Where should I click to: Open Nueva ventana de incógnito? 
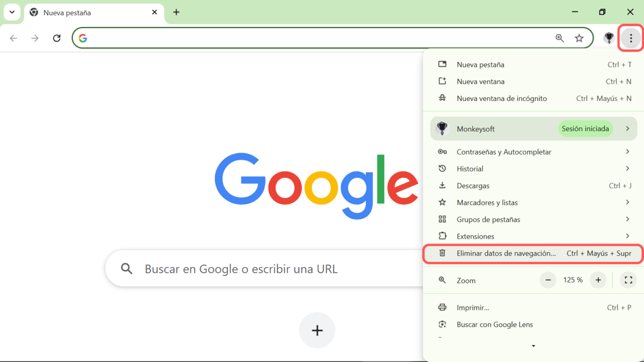[x=534, y=98]
